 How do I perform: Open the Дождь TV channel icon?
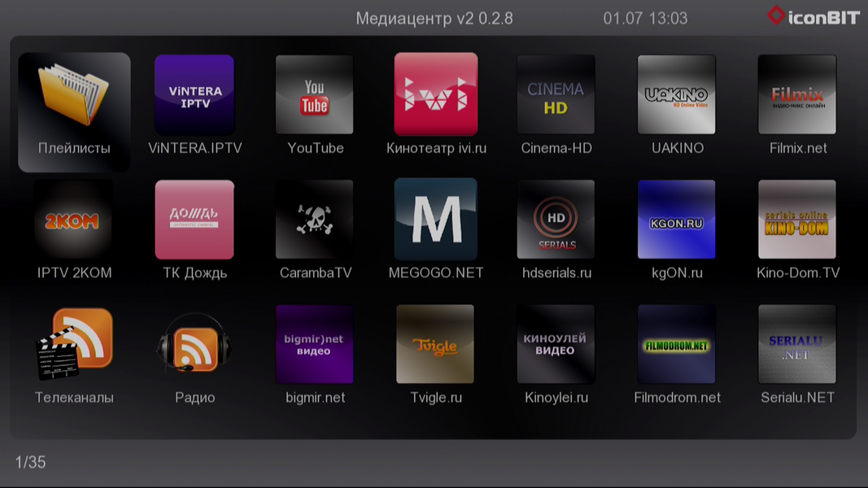[x=194, y=220]
